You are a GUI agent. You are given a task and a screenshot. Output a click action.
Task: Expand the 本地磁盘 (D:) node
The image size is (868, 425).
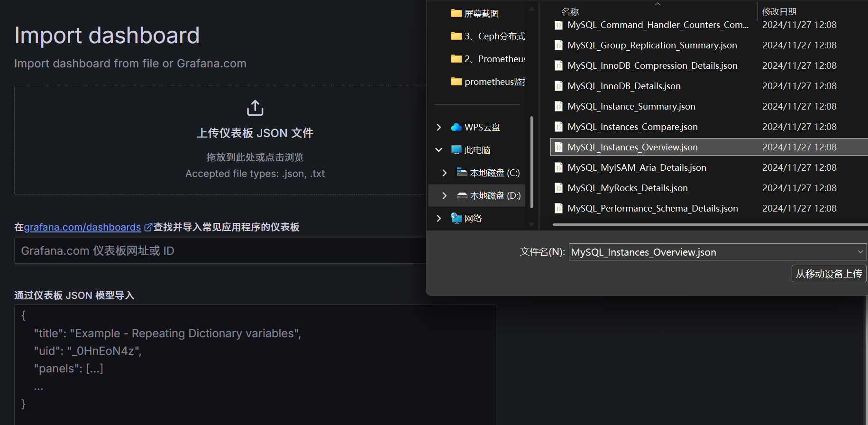(444, 195)
